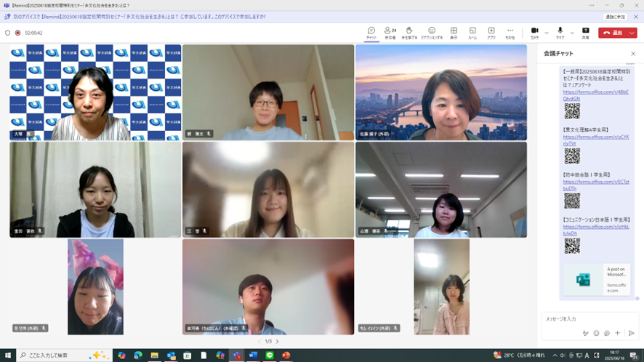The height and width of the screenshot is (362, 644).
Task: Open the more options (その他) menu
Action: coord(510,32)
